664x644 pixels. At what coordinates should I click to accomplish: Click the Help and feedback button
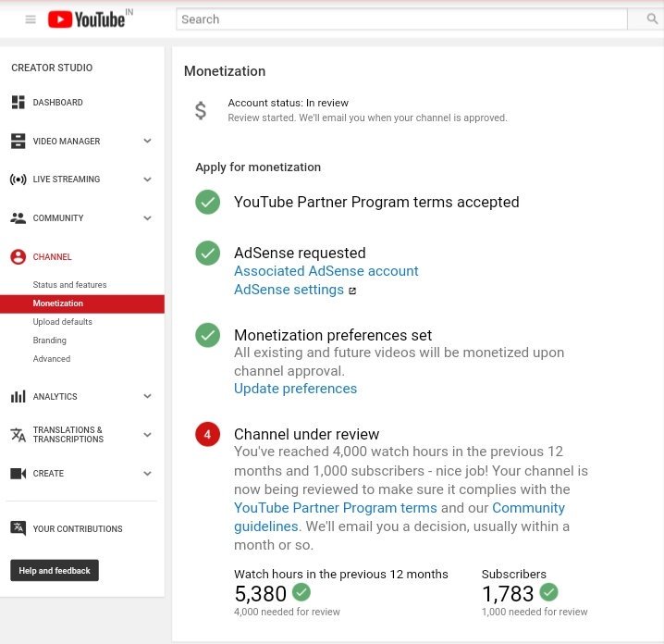click(55, 570)
